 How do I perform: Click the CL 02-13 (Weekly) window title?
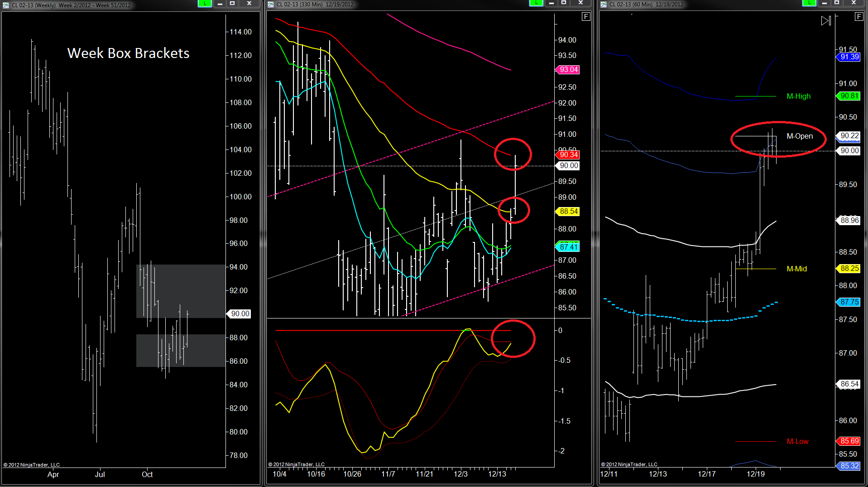[x=72, y=5]
